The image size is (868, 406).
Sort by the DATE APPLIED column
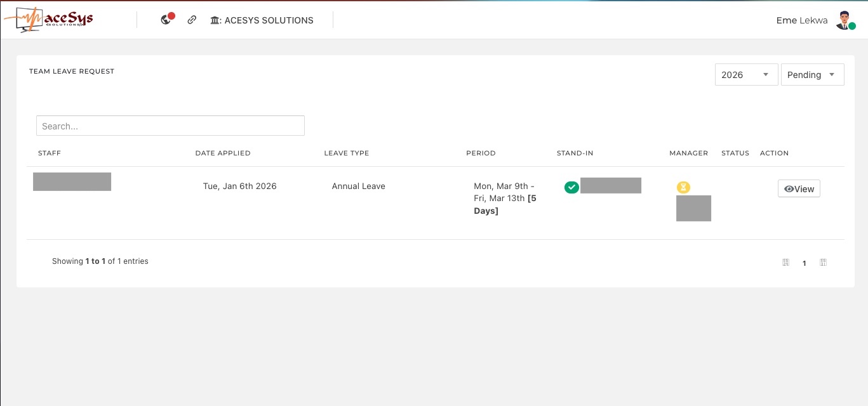click(x=223, y=153)
